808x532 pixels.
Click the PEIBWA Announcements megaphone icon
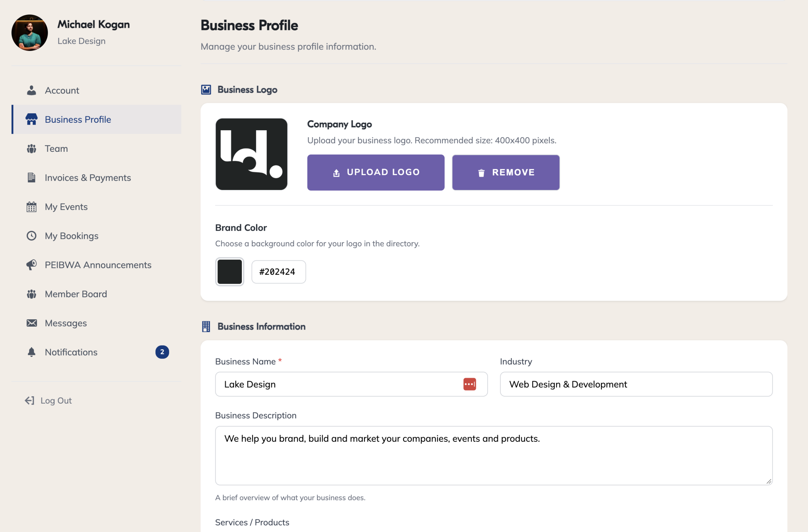(x=32, y=265)
